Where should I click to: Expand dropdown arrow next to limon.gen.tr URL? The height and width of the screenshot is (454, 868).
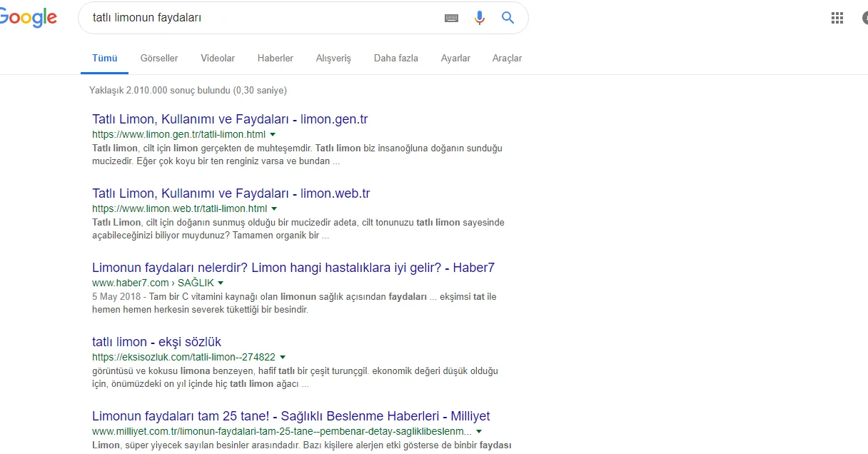273,134
